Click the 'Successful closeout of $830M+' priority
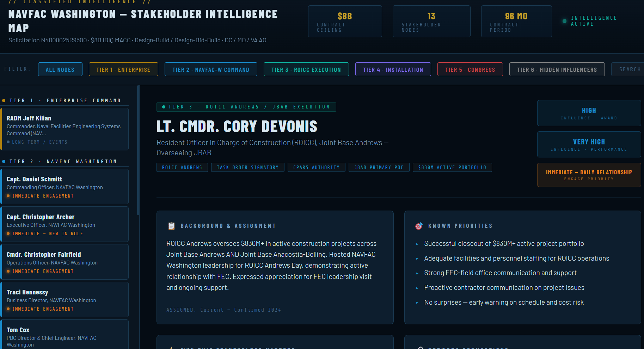The height and width of the screenshot is (349, 644). (504, 244)
